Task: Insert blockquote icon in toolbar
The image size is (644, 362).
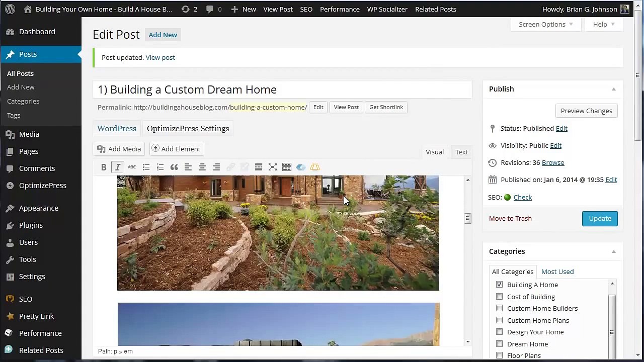Action: click(174, 167)
